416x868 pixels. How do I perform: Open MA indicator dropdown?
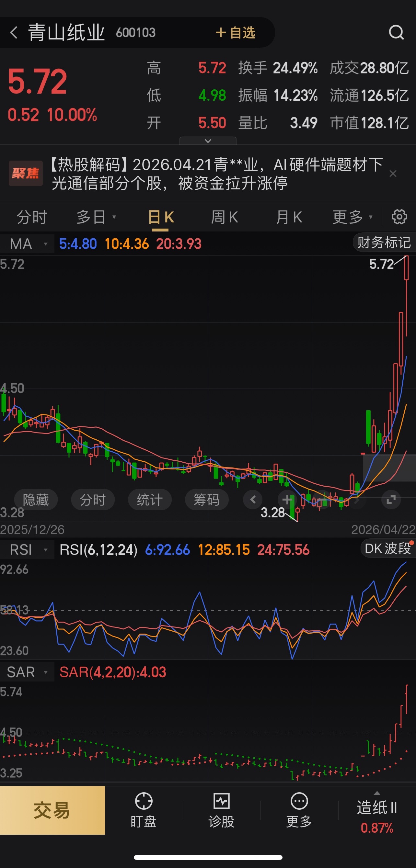[x=27, y=243]
